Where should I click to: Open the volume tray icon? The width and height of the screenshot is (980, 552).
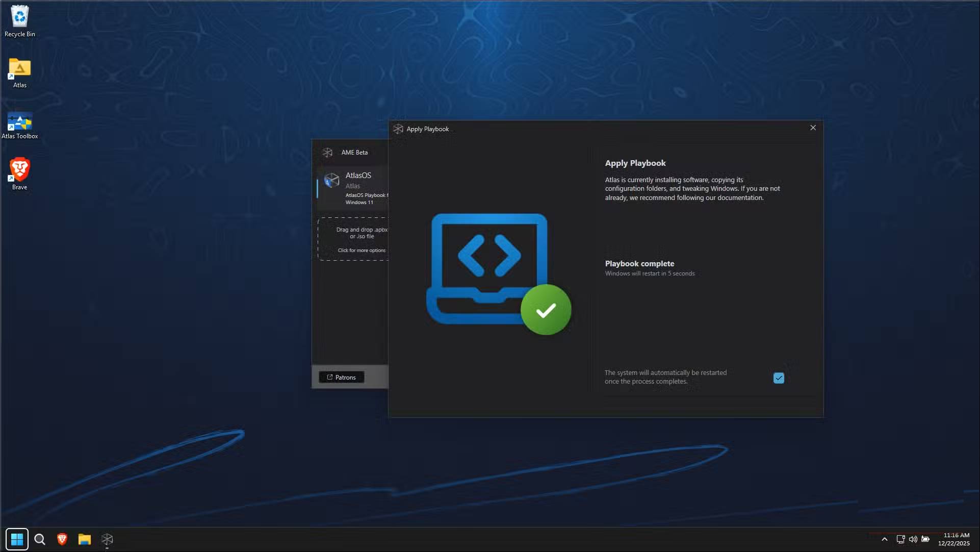913,539
